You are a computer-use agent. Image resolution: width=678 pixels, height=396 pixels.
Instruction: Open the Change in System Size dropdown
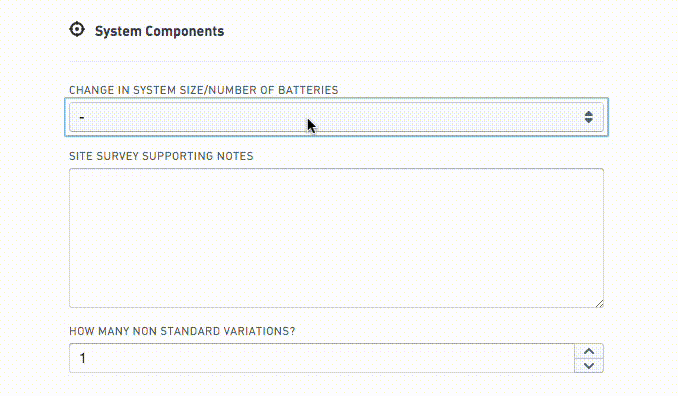[x=336, y=117]
